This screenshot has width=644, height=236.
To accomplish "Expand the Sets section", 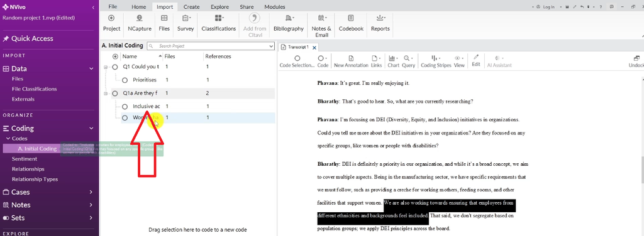I will pos(92,218).
